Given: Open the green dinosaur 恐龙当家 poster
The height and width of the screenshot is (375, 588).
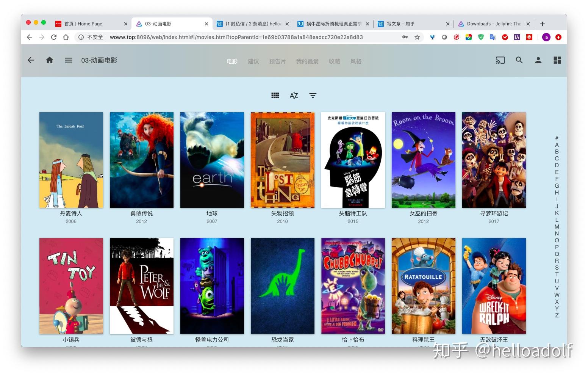Looking at the screenshot, I should (x=283, y=286).
